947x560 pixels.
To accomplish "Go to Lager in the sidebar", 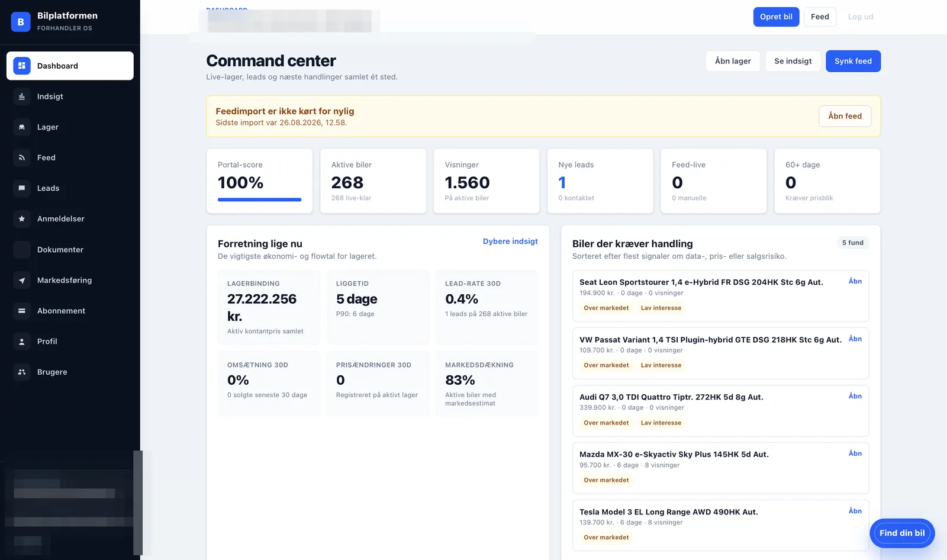I will pyautogui.click(x=70, y=127).
